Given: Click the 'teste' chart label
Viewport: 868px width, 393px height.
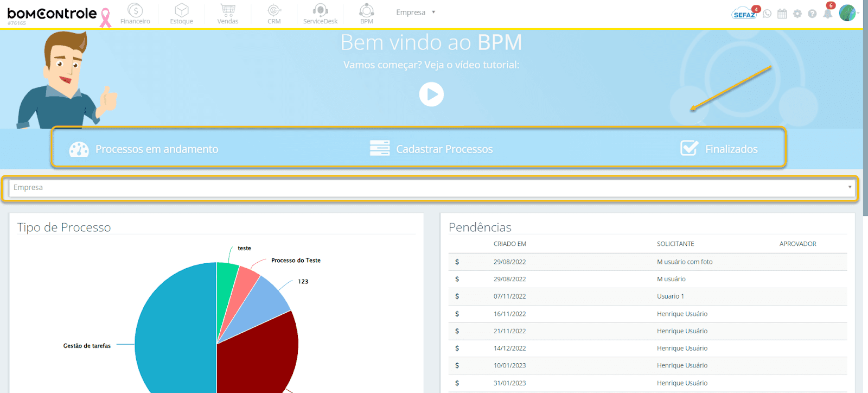Looking at the screenshot, I should 244,248.
